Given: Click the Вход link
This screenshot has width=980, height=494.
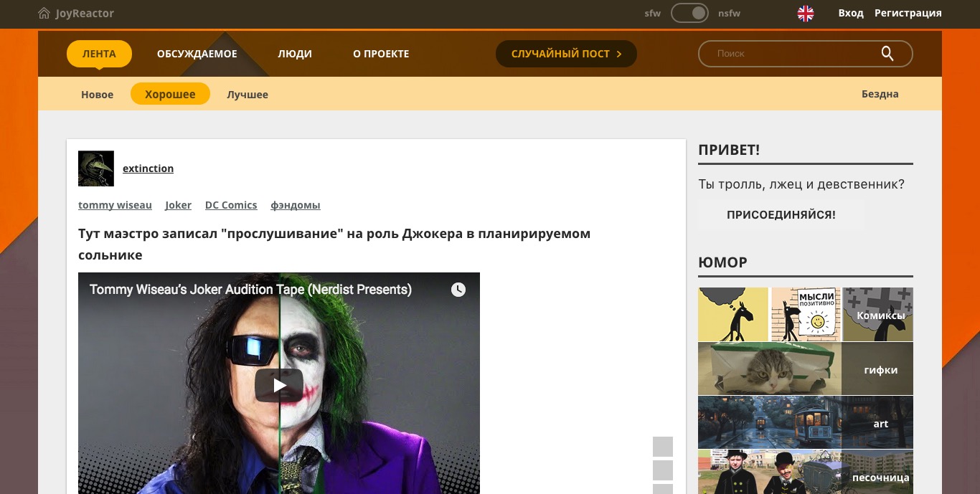Looking at the screenshot, I should point(851,13).
